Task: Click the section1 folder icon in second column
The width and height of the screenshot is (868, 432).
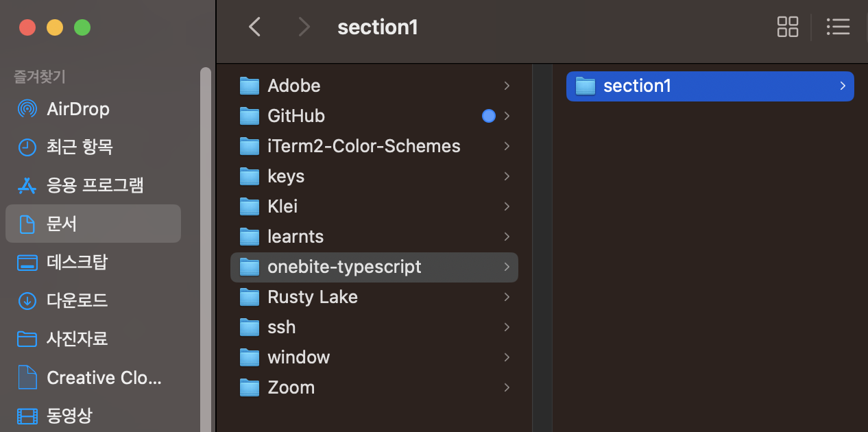Action: pos(585,86)
